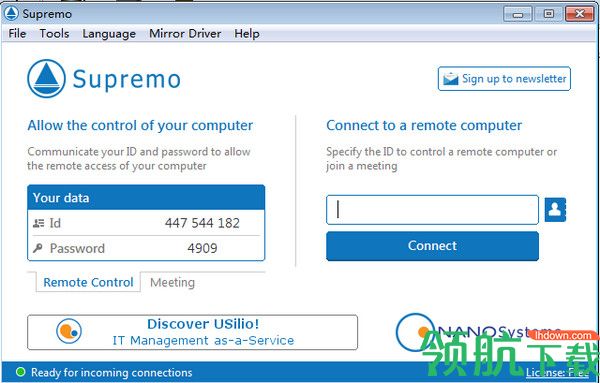
Task: Switch to the Remote Control tab
Action: coord(88,282)
